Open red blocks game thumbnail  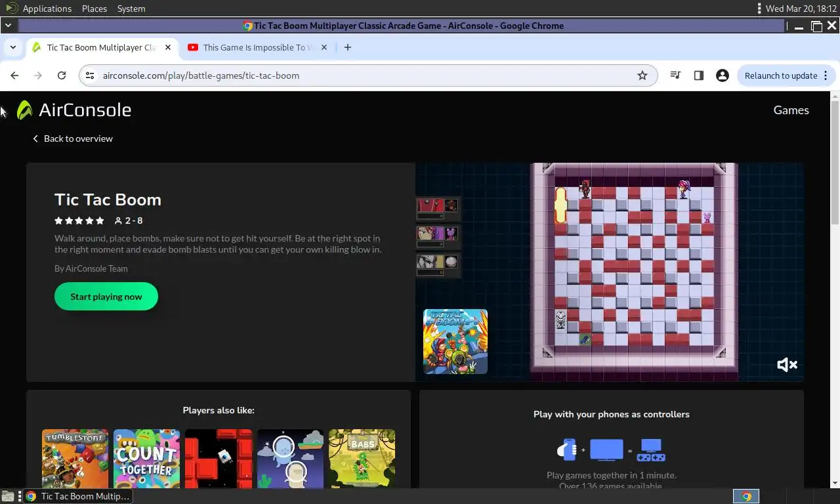(219, 459)
